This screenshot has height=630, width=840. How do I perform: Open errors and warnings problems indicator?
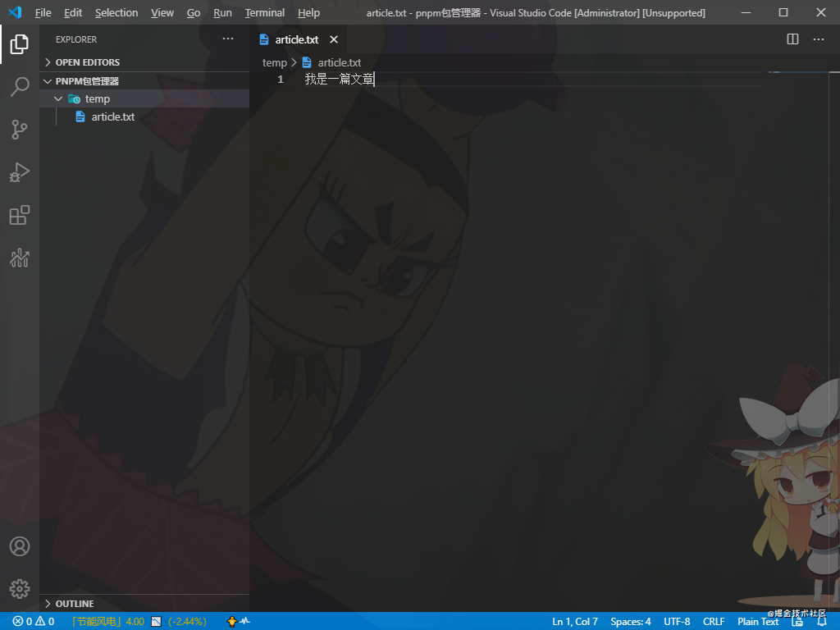tap(34, 622)
